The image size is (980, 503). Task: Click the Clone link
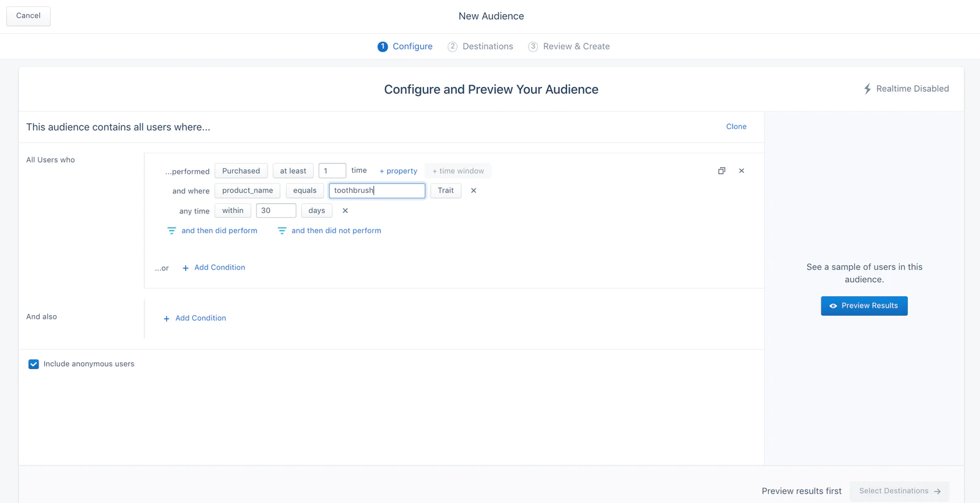(736, 127)
